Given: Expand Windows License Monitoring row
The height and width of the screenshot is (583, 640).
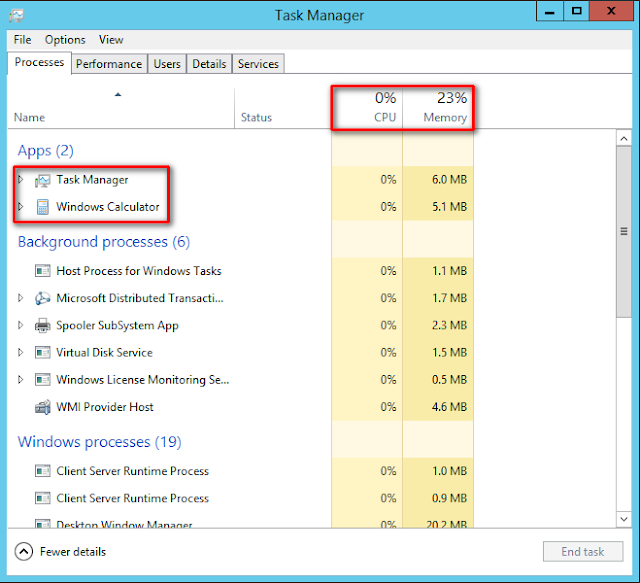Looking at the screenshot, I should click(x=20, y=380).
